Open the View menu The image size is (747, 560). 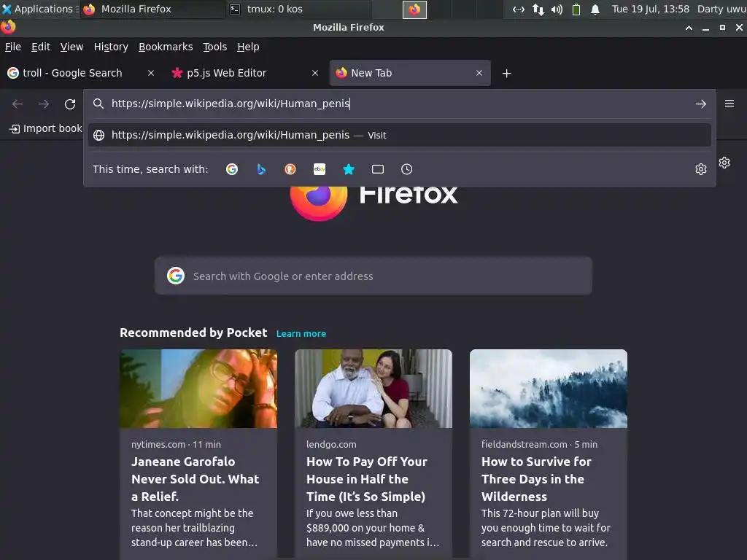coord(71,47)
